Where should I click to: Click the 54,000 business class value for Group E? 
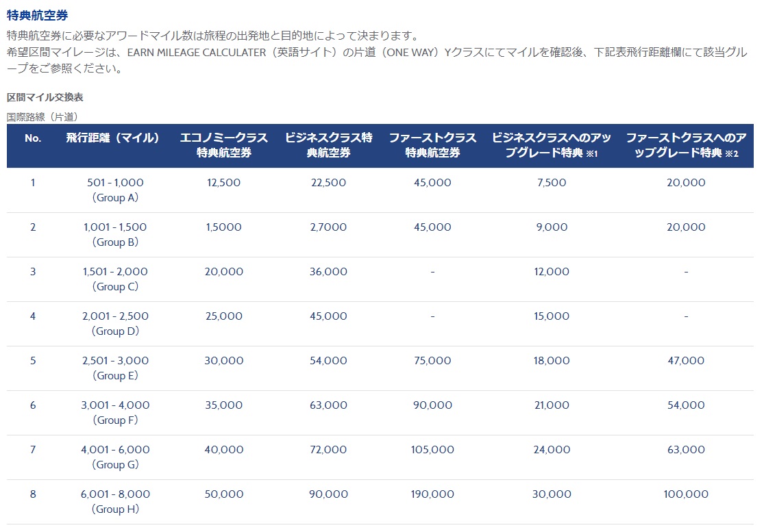326,360
